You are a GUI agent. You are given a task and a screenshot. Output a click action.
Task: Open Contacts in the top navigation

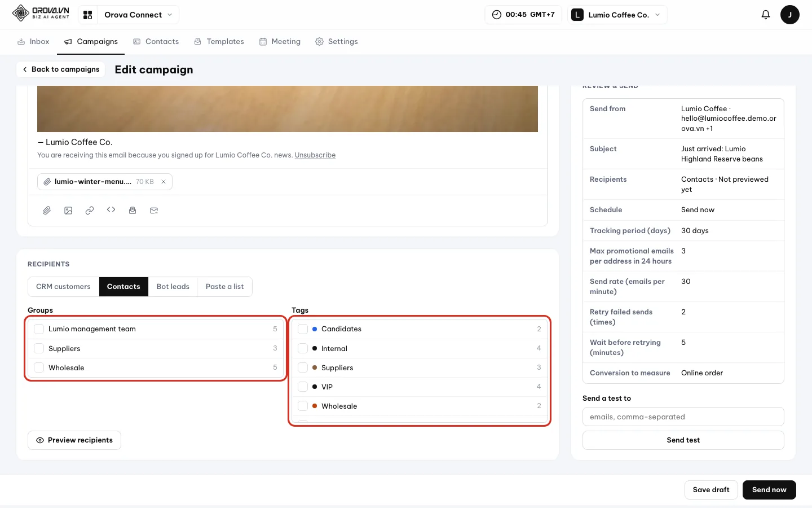(x=156, y=42)
